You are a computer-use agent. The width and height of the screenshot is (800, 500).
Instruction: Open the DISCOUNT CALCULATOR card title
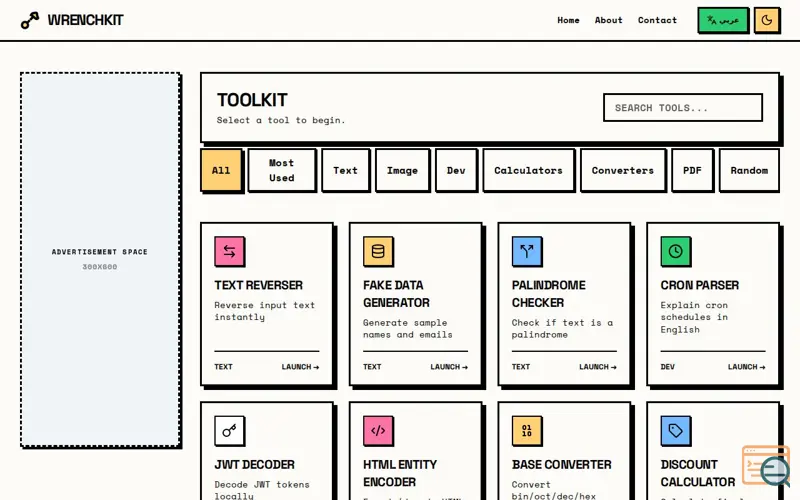[x=697, y=473]
